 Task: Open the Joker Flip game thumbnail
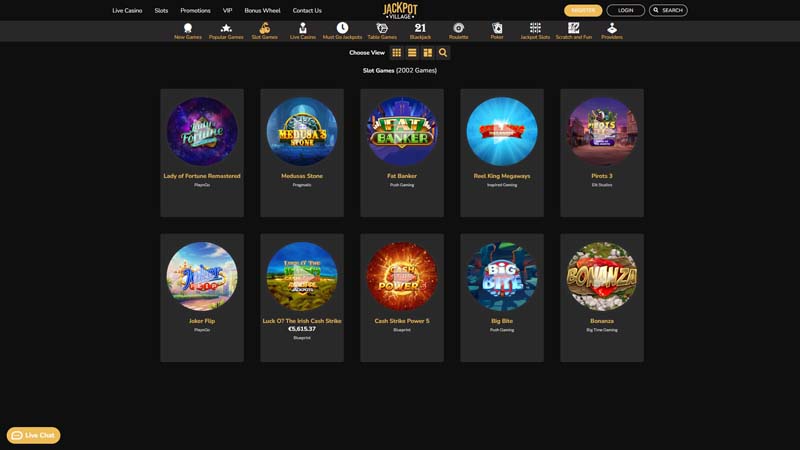(x=202, y=276)
